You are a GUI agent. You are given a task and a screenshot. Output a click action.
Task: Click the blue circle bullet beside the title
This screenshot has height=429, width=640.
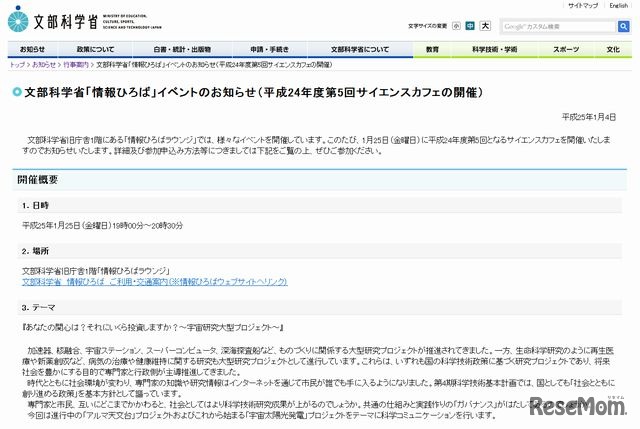[17, 92]
